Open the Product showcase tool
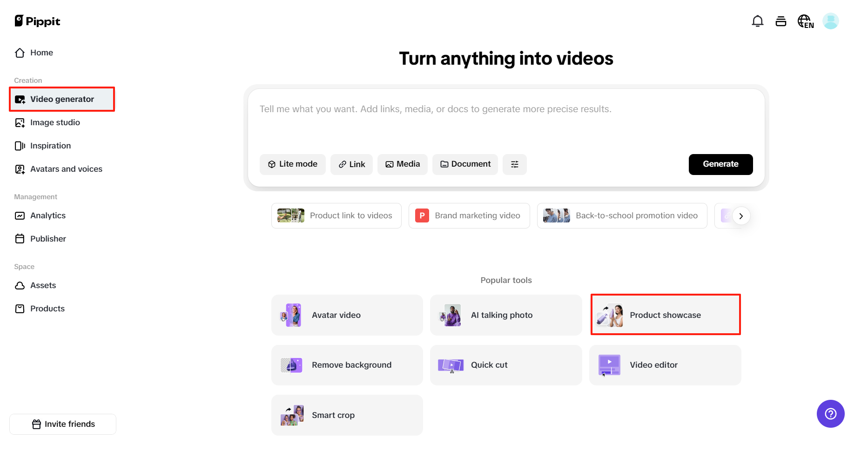The height and width of the screenshot is (451, 868). point(665,315)
